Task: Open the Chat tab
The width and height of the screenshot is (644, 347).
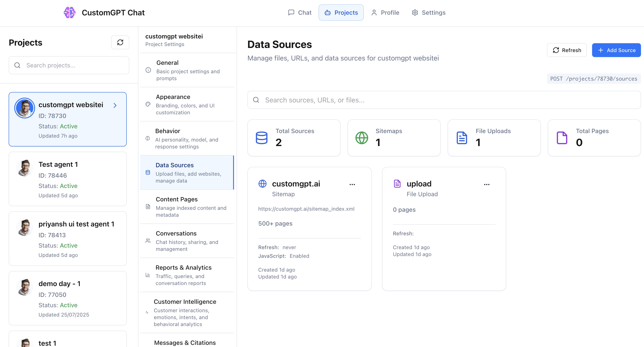Action: [300, 13]
